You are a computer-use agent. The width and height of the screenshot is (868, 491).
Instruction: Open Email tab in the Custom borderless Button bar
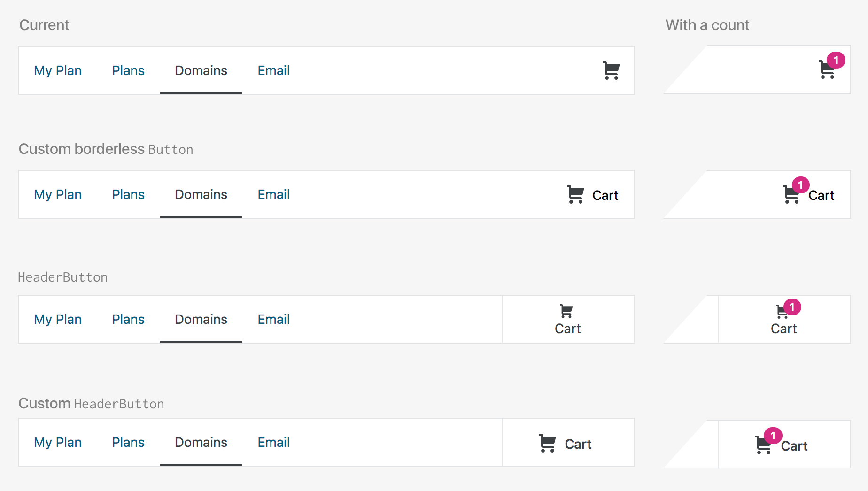[274, 195]
